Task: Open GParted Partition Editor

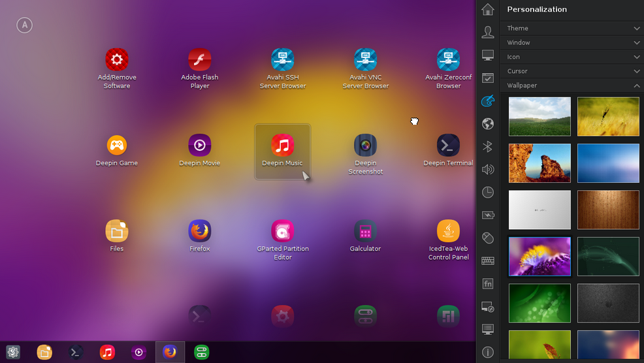Action: (x=283, y=240)
